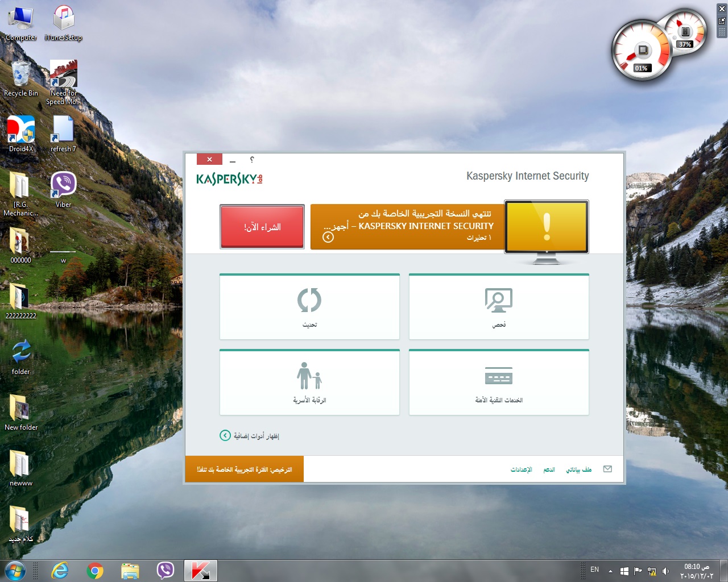Select the blue arrows 'folder' icon
This screenshot has width=728, height=582.
pyautogui.click(x=21, y=357)
